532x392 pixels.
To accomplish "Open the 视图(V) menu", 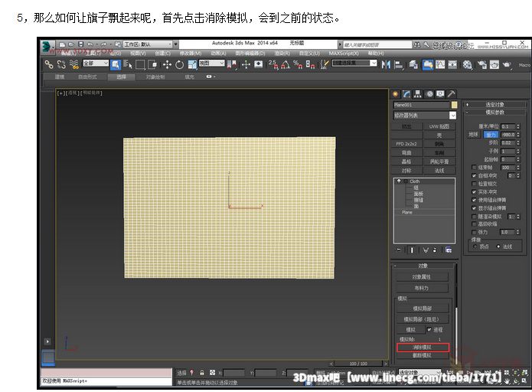I will (138, 54).
